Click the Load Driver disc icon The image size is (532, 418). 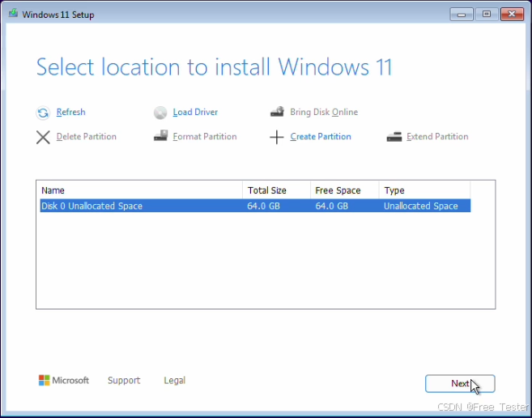point(160,113)
